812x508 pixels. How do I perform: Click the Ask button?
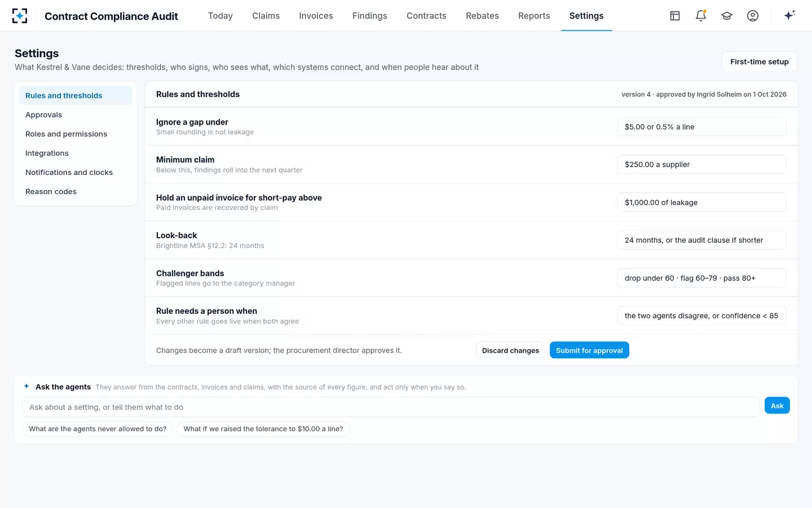coord(777,406)
